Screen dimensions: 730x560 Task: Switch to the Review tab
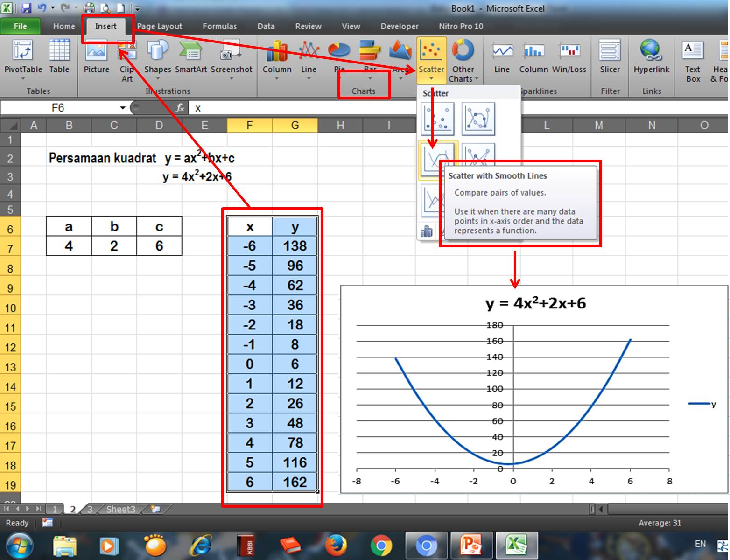pyautogui.click(x=308, y=26)
